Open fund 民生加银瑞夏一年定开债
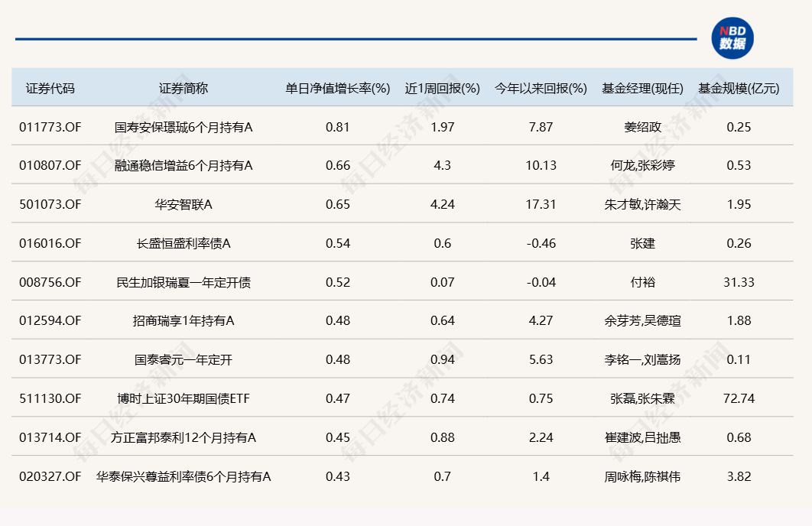Viewport: 812px width, 526px height. (x=184, y=282)
